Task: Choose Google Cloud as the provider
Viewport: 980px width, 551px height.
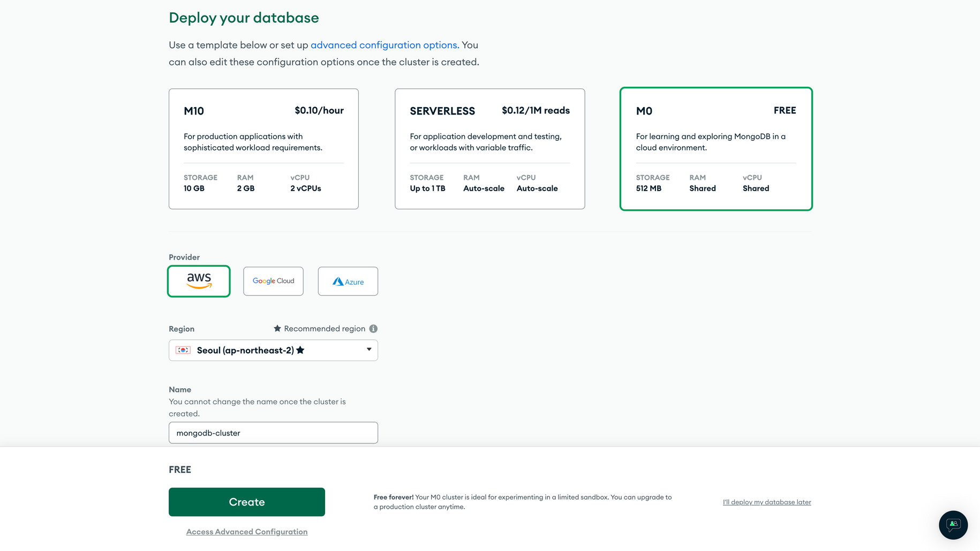Action: [273, 281]
